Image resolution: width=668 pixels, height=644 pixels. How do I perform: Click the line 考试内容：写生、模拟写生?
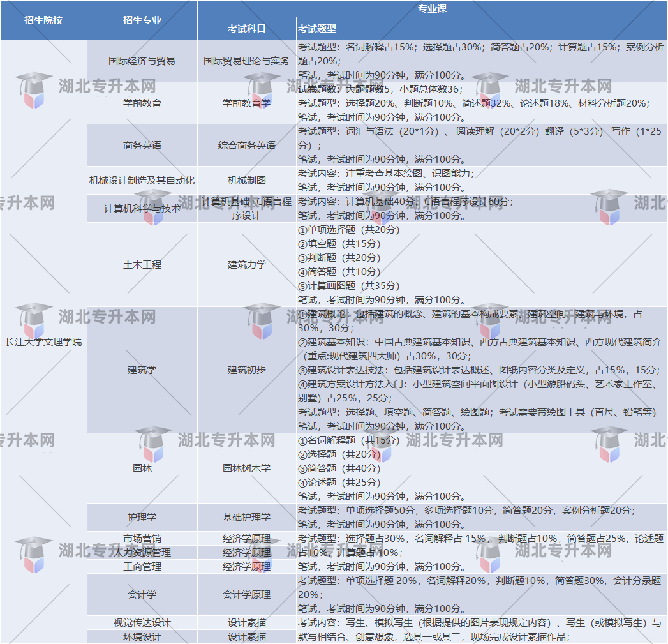(x=480, y=630)
